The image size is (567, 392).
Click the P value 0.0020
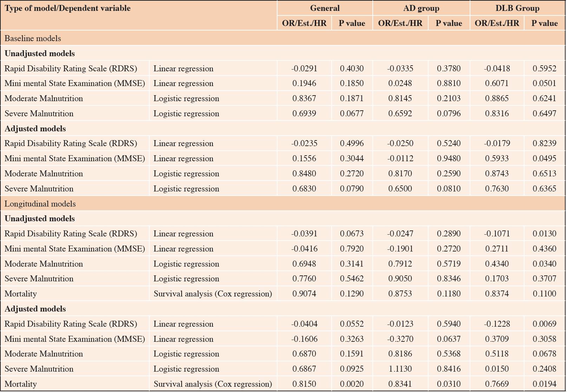[x=352, y=384]
